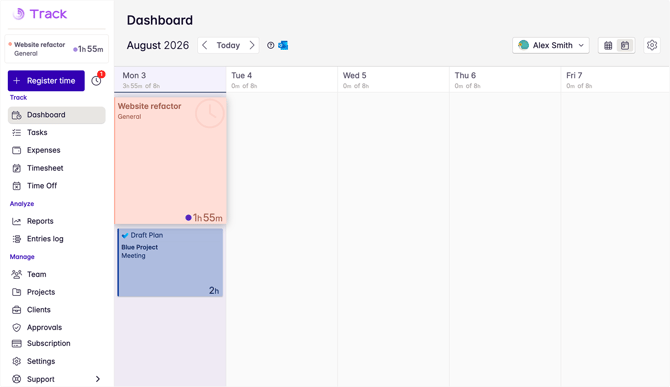Screen dimensions: 670x387
Task: Go to previous week with left chevron
Action: (x=205, y=45)
